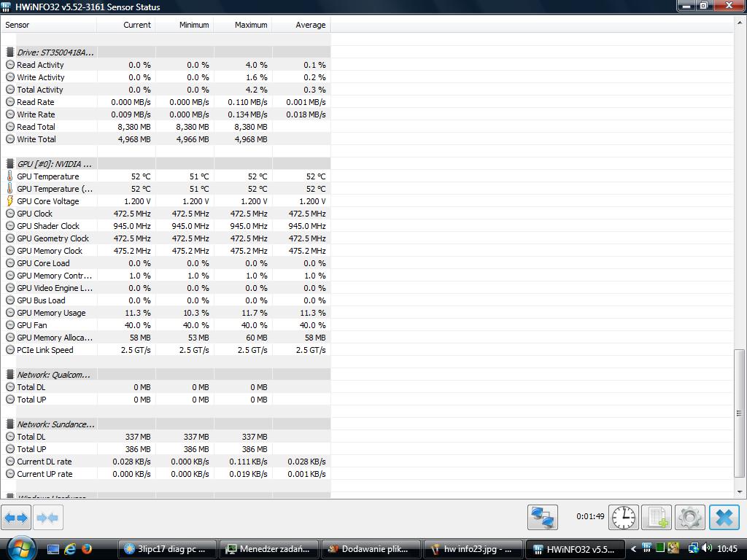Click the GPU Fan row icon
This screenshot has width=747, height=560.
click(x=10, y=324)
